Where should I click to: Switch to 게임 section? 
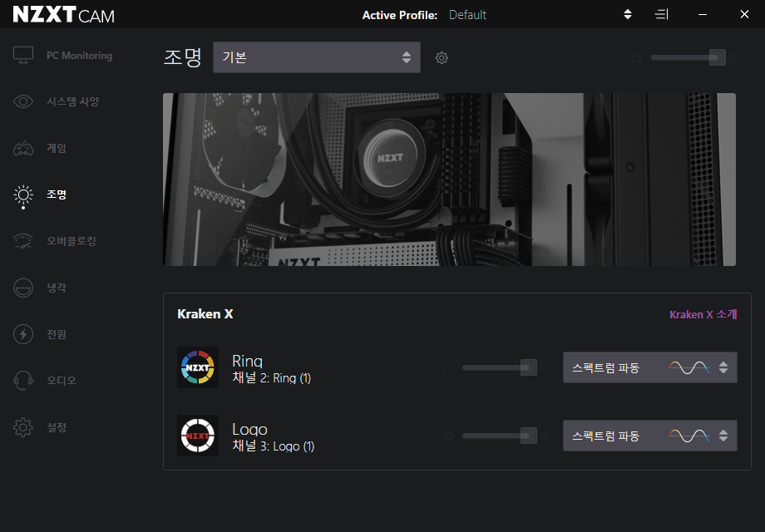[56, 148]
